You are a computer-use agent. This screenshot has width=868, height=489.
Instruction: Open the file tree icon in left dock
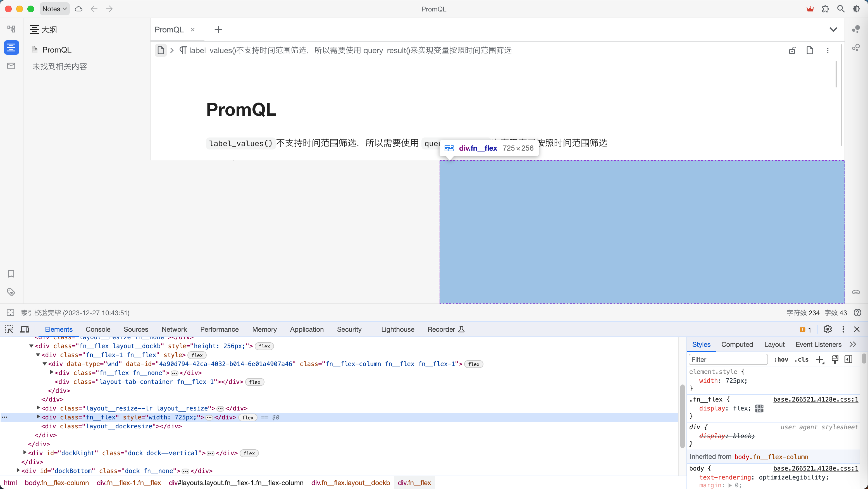(x=11, y=29)
